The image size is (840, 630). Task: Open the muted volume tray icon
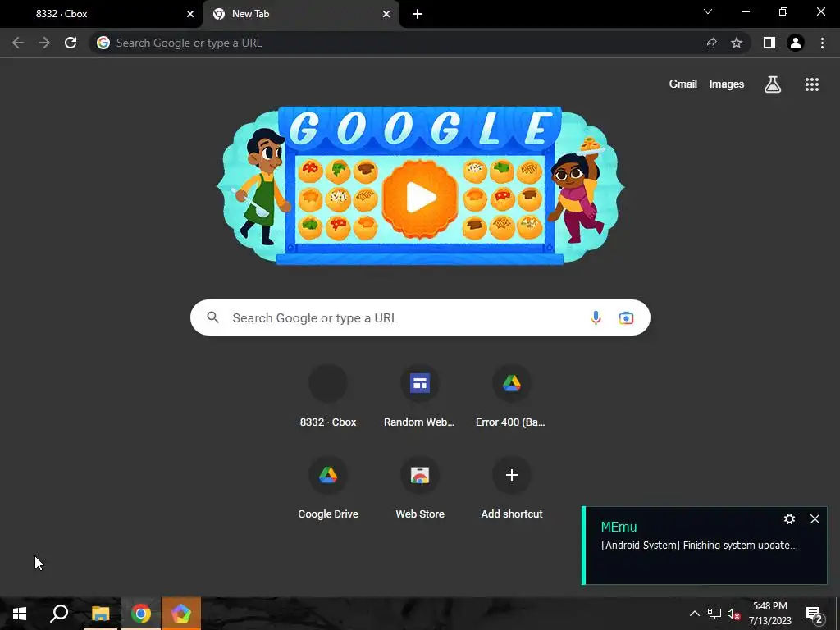[734, 614]
